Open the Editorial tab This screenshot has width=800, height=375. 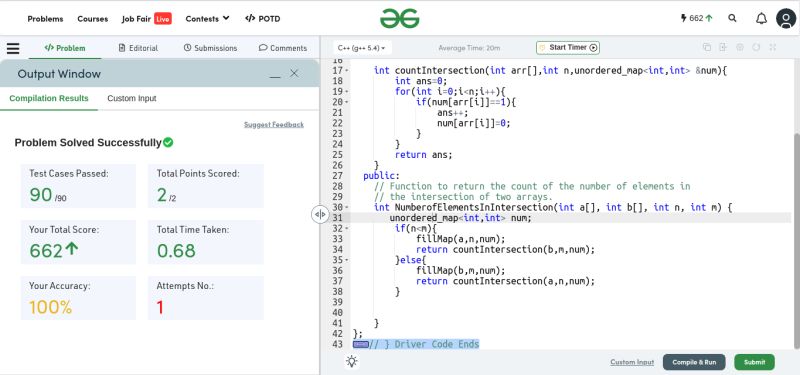(138, 48)
